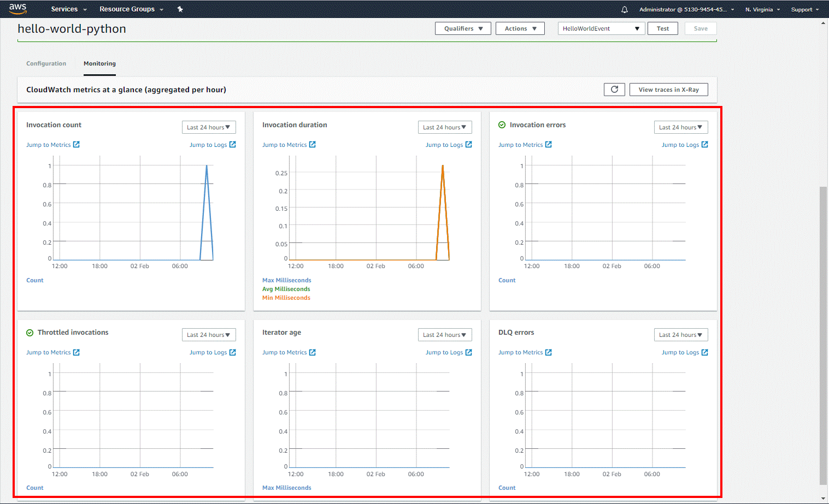Follow Jump to Metrics under Iterator age
Viewport: 829px width, 504px height.
pyautogui.click(x=285, y=352)
